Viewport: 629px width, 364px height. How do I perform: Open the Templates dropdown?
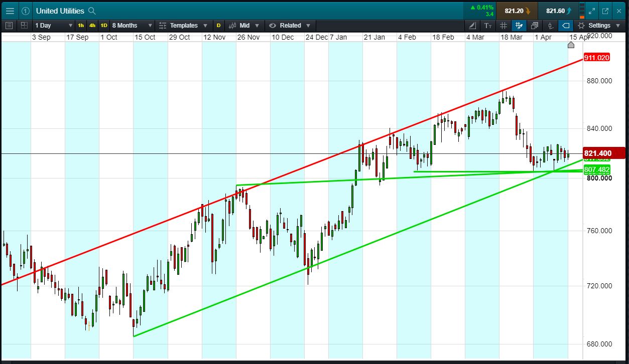coord(183,25)
